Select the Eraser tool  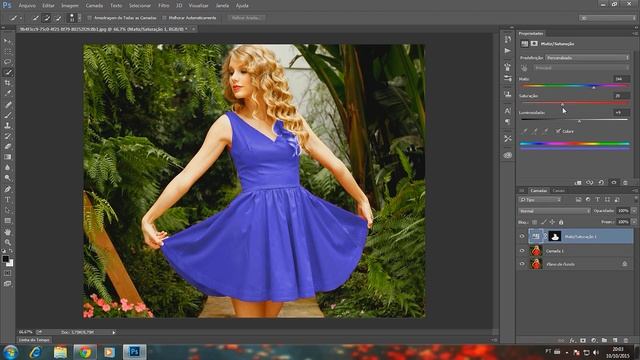(x=7, y=147)
